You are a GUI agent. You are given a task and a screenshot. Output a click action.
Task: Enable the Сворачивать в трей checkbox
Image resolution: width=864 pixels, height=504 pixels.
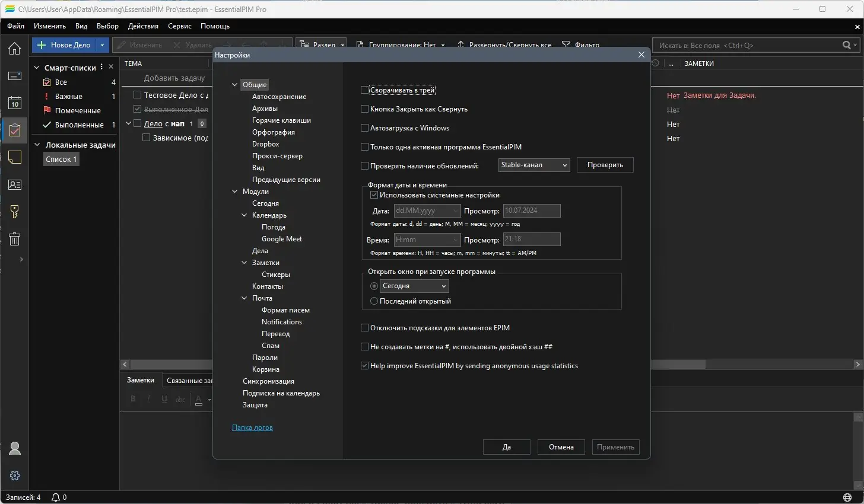(x=364, y=90)
